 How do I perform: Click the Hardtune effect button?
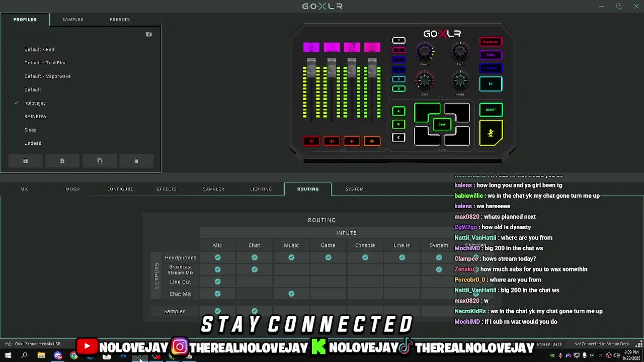click(491, 68)
